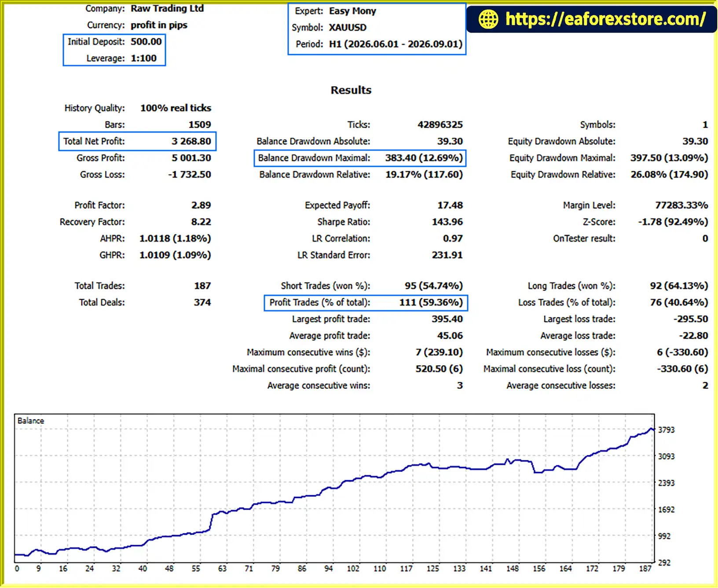Viewport: 718px width, 588px height.
Task: Click Long Trades value 92 (64.13%)
Action: tap(679, 286)
